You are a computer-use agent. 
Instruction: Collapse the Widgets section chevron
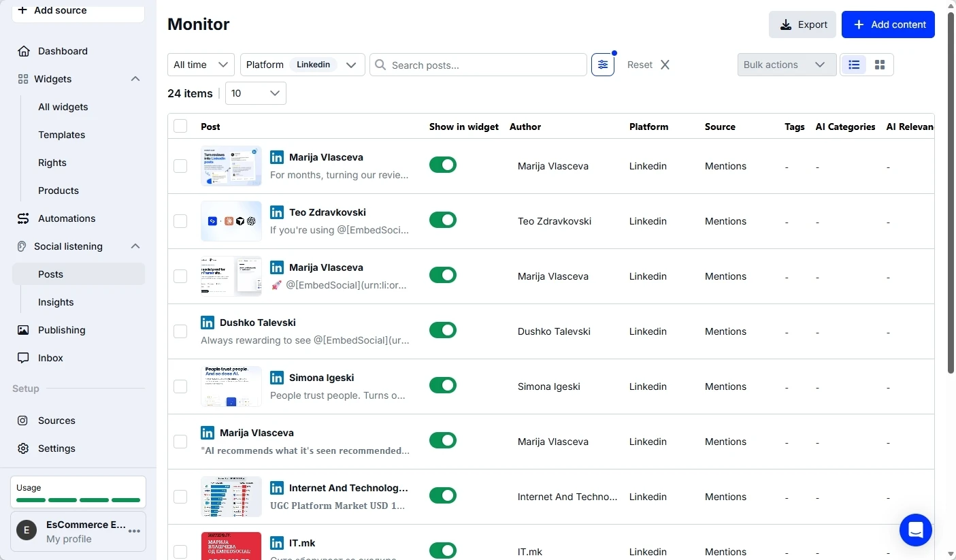tap(135, 79)
